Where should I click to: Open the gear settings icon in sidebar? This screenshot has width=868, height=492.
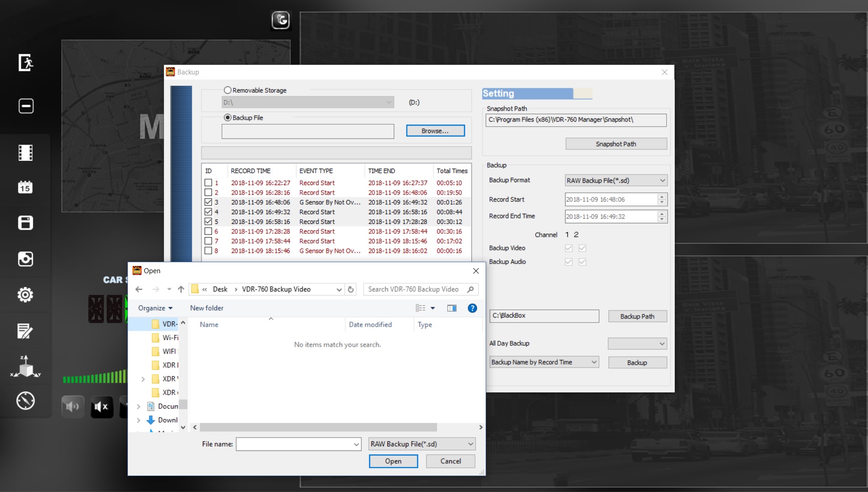point(26,295)
